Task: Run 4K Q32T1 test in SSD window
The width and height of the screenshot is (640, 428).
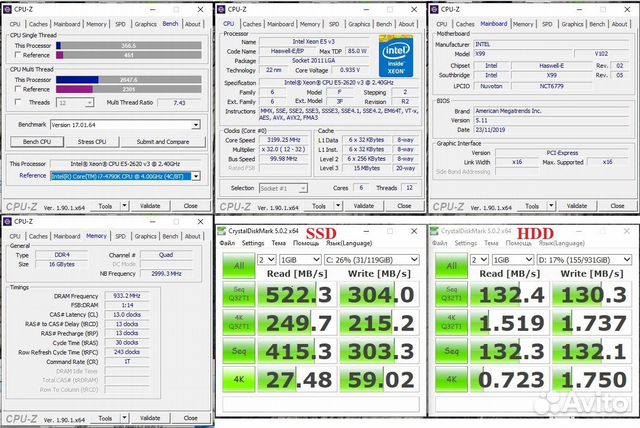Action: pyautogui.click(x=239, y=322)
